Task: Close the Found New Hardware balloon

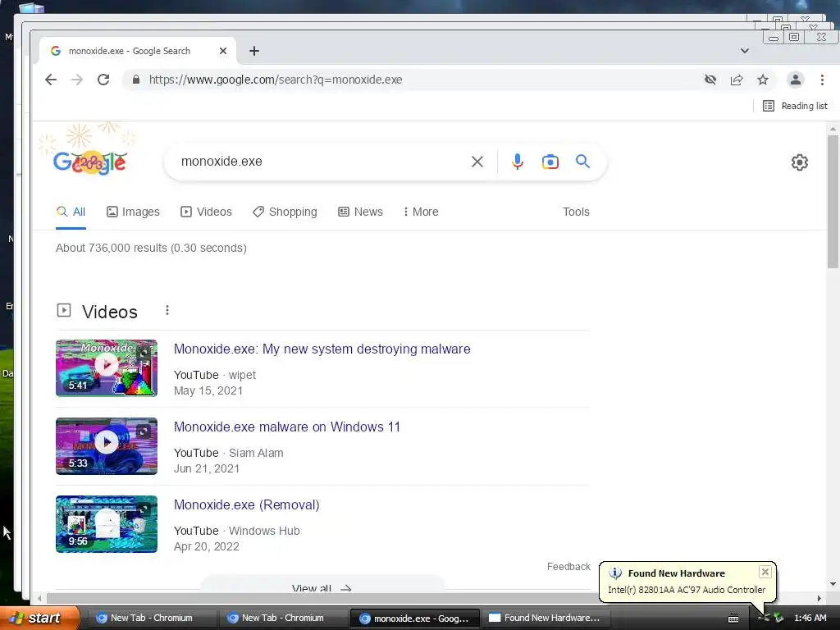Action: (x=765, y=572)
